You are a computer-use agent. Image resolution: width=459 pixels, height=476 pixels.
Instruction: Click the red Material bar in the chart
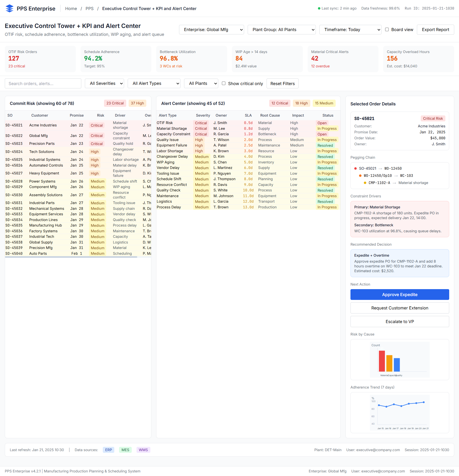(x=382, y=361)
